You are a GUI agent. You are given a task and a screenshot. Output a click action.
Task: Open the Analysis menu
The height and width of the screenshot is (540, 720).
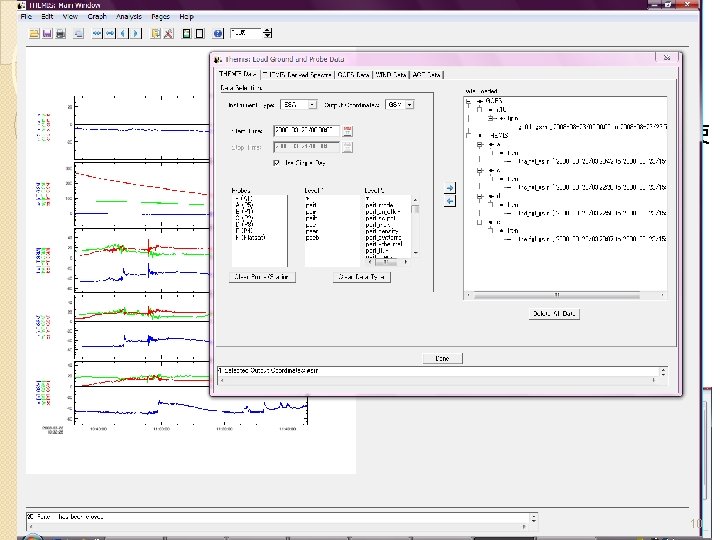129,17
